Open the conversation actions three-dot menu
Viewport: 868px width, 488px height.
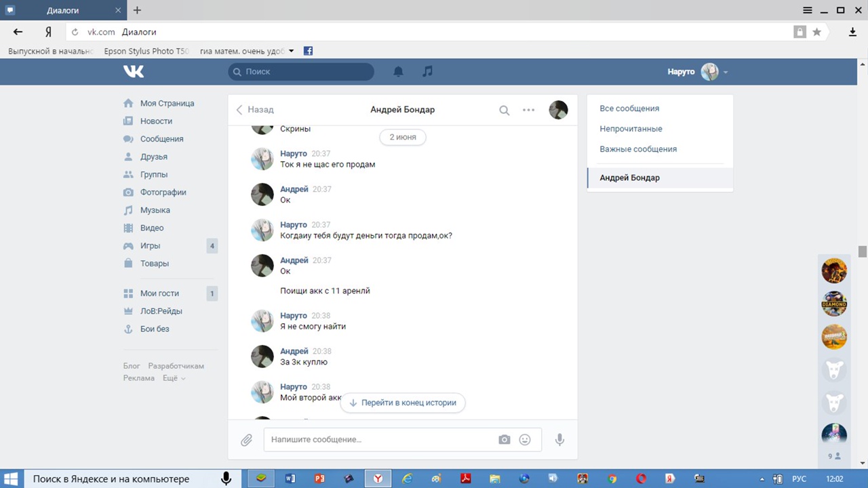pos(528,110)
